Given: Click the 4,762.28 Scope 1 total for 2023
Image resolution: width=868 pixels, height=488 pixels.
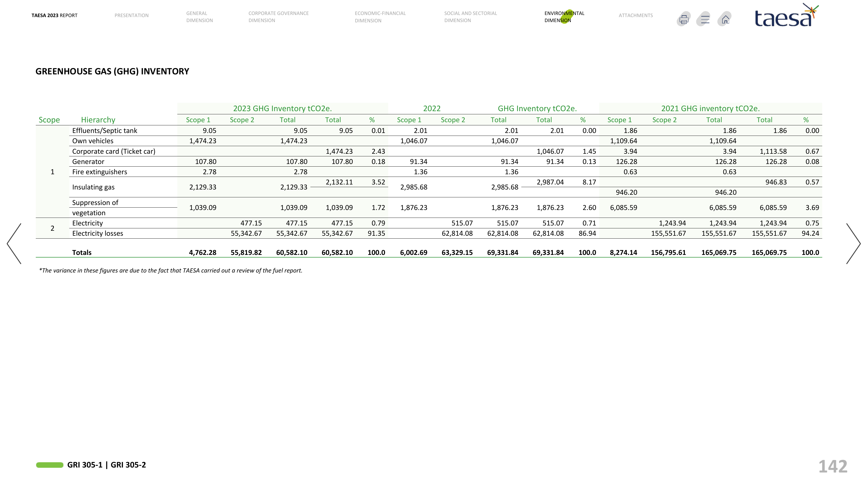Looking at the screenshot, I should coord(203,253).
